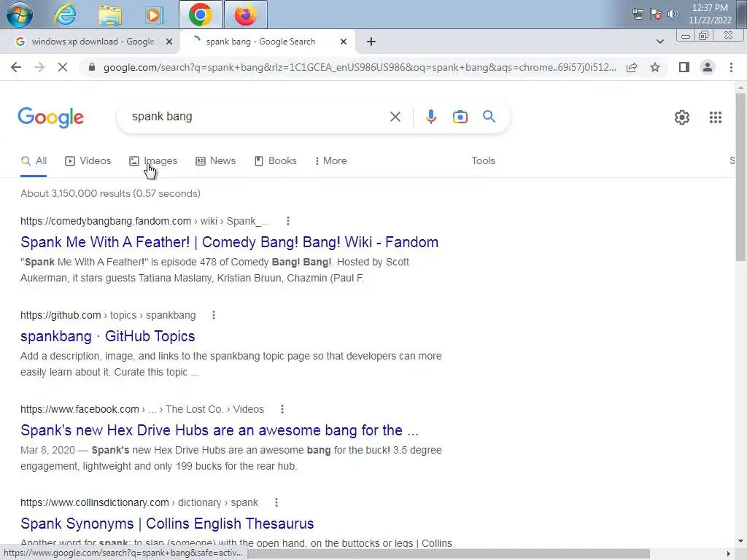This screenshot has width=747, height=560.
Task: Open the Chrome side panel
Action: (684, 67)
